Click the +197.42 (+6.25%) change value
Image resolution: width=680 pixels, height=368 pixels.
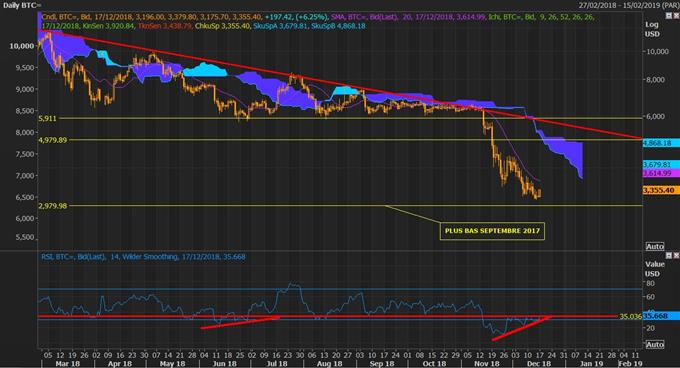pyautogui.click(x=296, y=17)
